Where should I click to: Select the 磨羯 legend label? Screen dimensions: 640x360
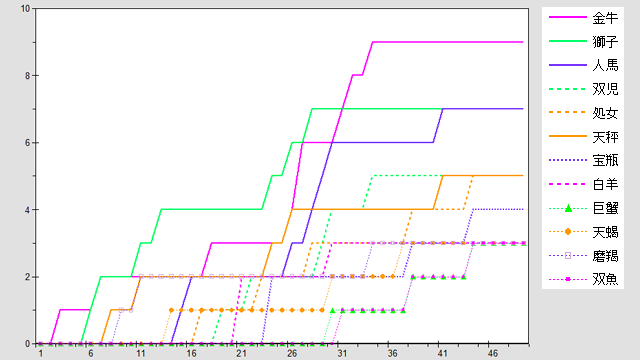coord(605,256)
